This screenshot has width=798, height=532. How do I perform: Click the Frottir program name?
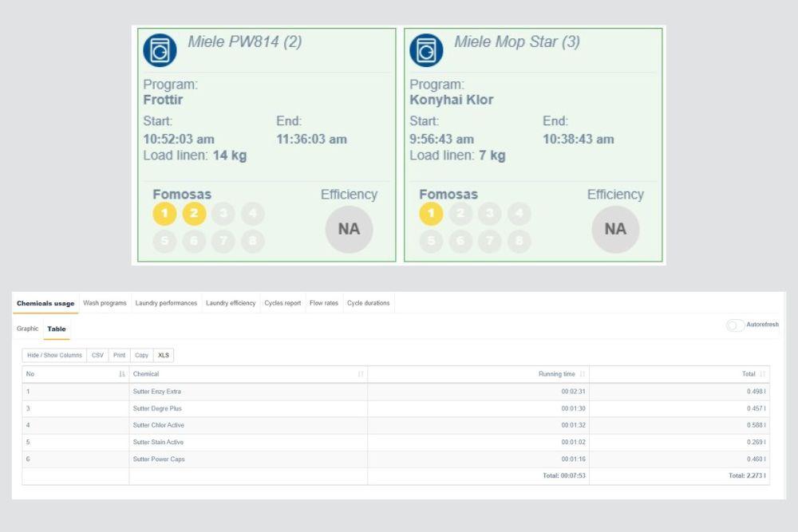click(163, 100)
